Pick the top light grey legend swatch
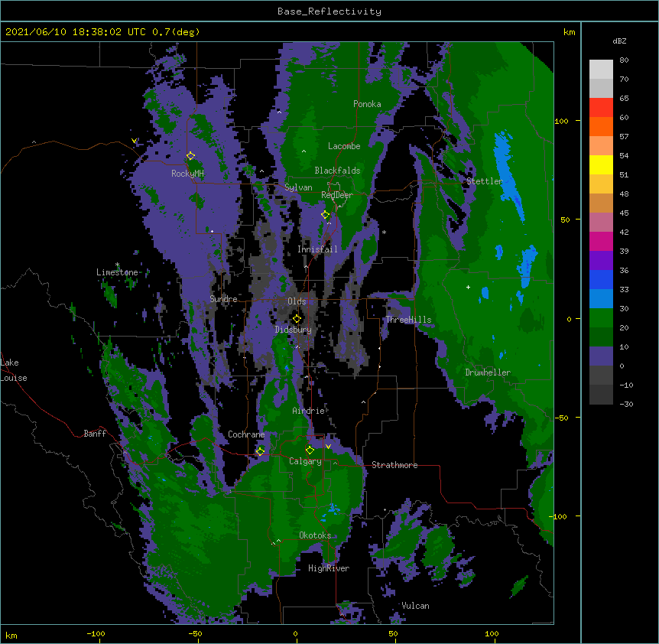The width and height of the screenshot is (659, 644). tap(601, 70)
